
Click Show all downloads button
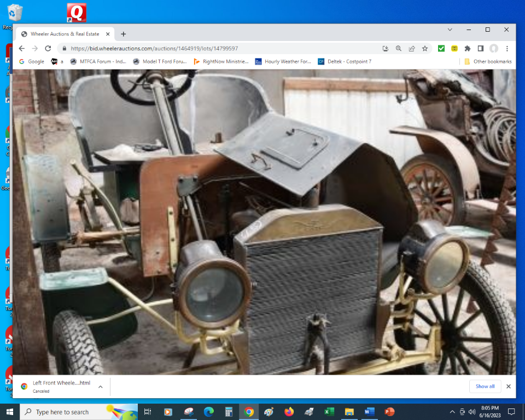tap(485, 386)
